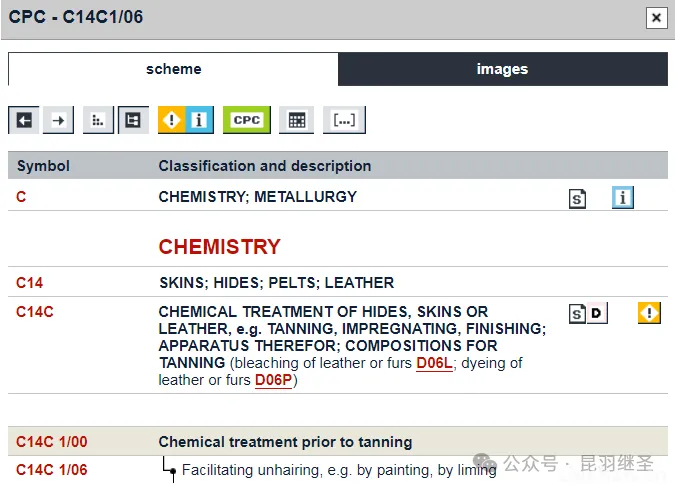
Task: Click the forward arrow navigation icon
Action: (x=58, y=120)
